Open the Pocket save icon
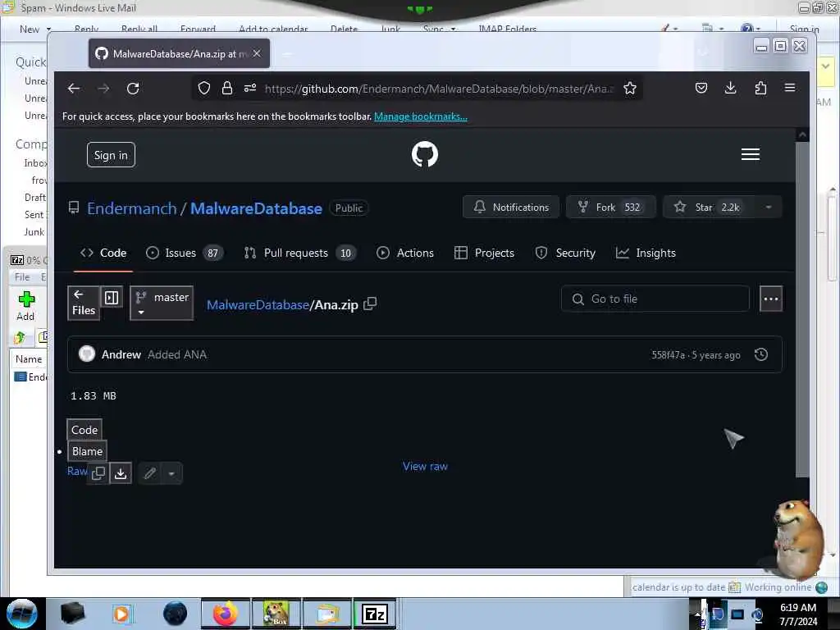 coord(701,88)
